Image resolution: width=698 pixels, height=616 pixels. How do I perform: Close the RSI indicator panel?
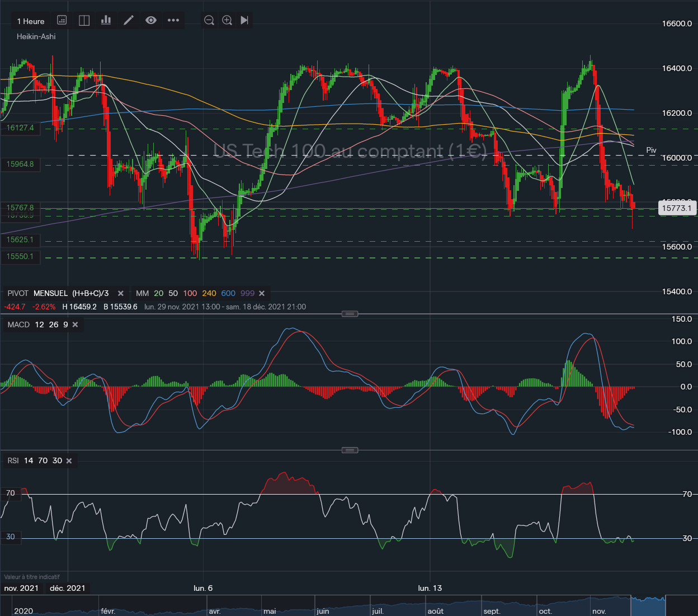point(69,461)
